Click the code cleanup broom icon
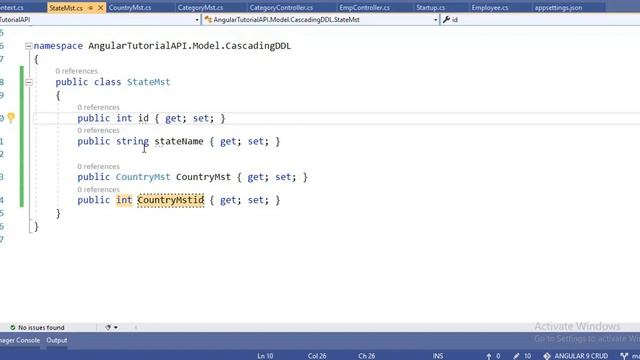 [x=108, y=327]
